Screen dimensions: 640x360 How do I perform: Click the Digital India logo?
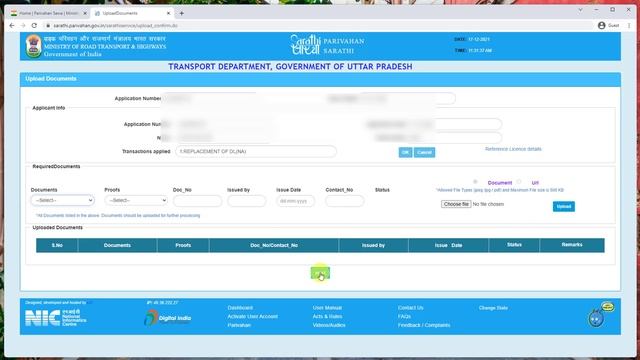[x=168, y=318]
